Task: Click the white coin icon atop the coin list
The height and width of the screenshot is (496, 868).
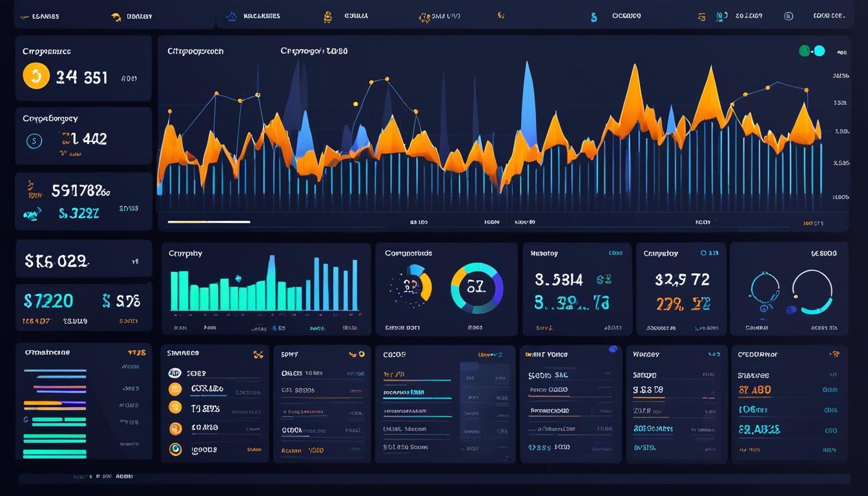Action: pos(174,373)
